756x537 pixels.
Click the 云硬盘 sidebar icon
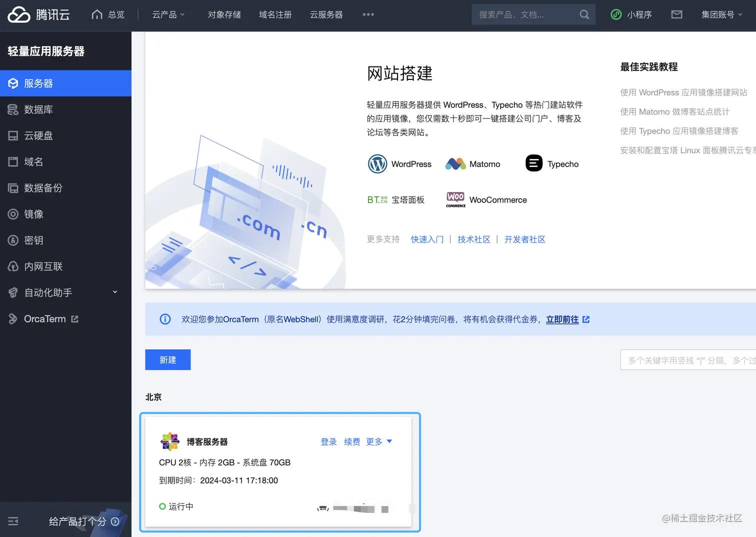[13, 135]
